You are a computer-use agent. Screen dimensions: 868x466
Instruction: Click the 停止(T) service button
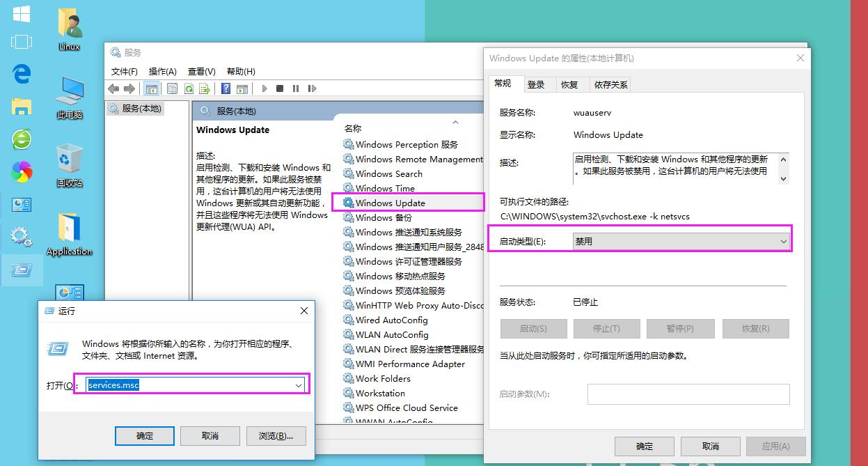point(606,328)
